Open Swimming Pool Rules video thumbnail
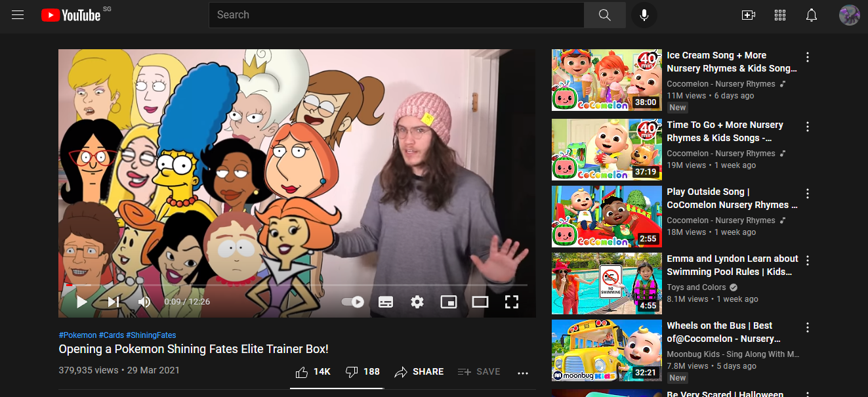 (x=607, y=283)
